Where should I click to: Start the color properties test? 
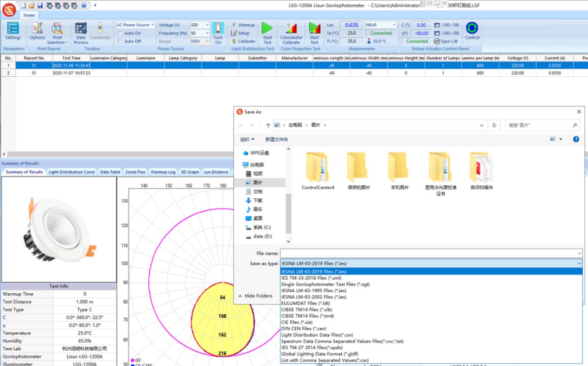pos(314,33)
